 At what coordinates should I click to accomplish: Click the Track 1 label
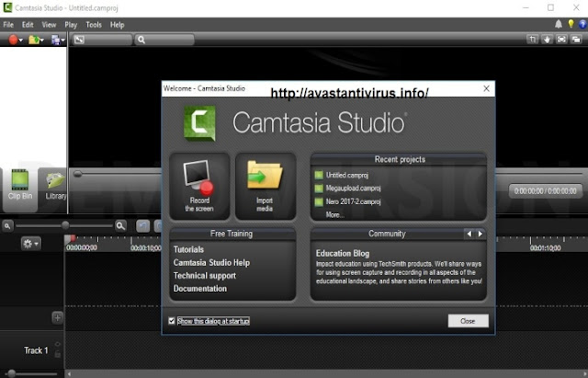[x=36, y=350]
